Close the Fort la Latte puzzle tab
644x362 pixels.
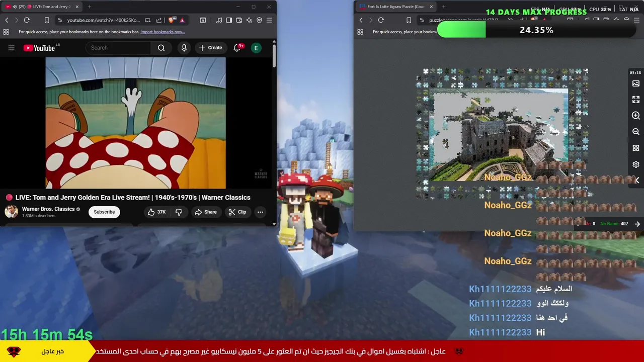(431, 7)
